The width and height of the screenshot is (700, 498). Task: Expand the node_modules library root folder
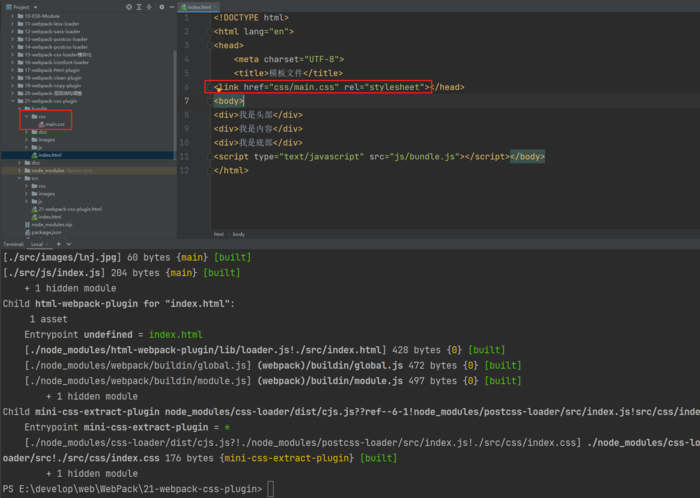(20, 170)
